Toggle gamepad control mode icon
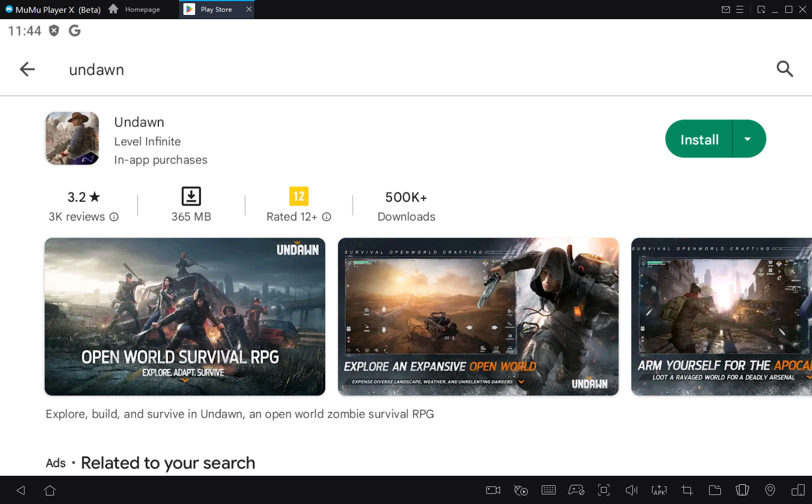812x504 pixels. [576, 490]
